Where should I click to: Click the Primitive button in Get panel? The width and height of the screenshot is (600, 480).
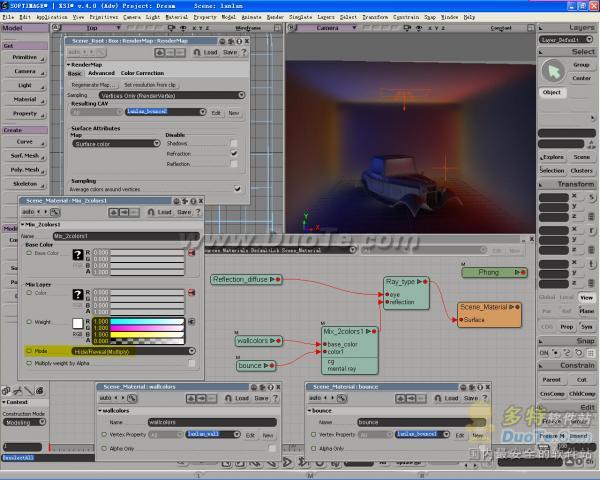pos(24,57)
